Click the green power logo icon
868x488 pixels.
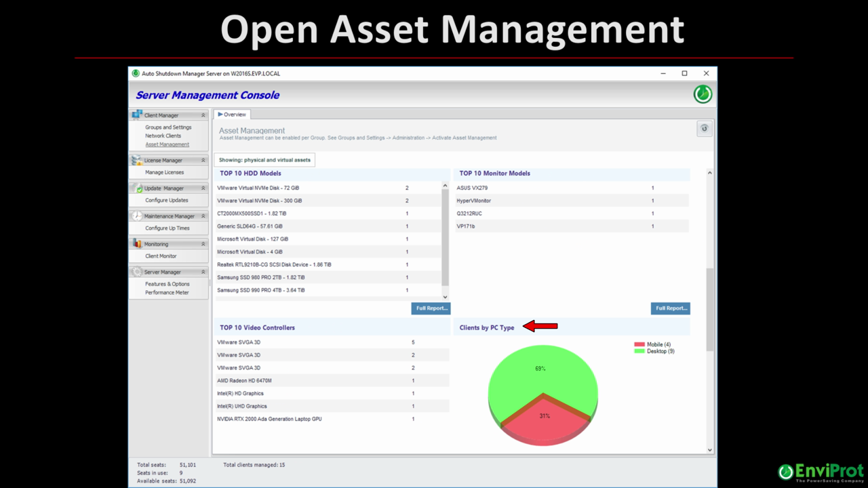pos(703,94)
